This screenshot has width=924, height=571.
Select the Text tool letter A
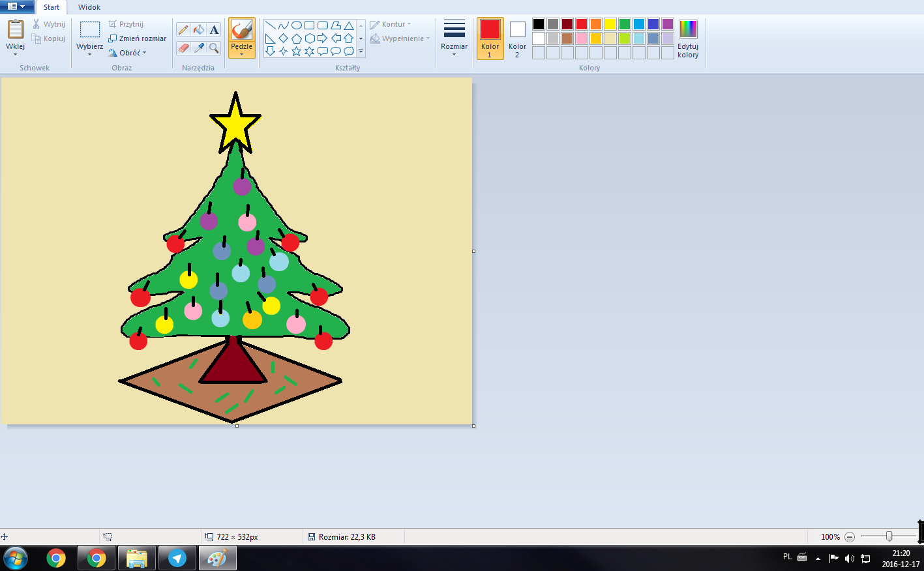coord(214,29)
